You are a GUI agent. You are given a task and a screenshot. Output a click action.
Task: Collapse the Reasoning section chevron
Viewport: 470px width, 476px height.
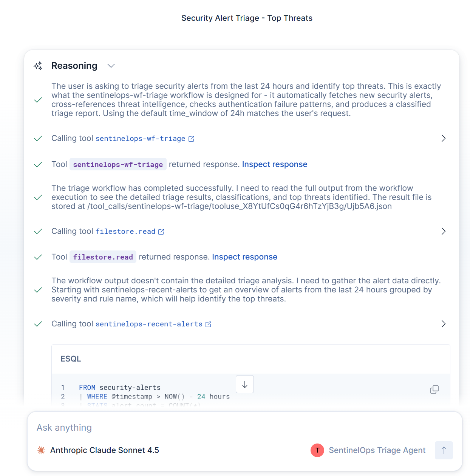click(x=111, y=66)
